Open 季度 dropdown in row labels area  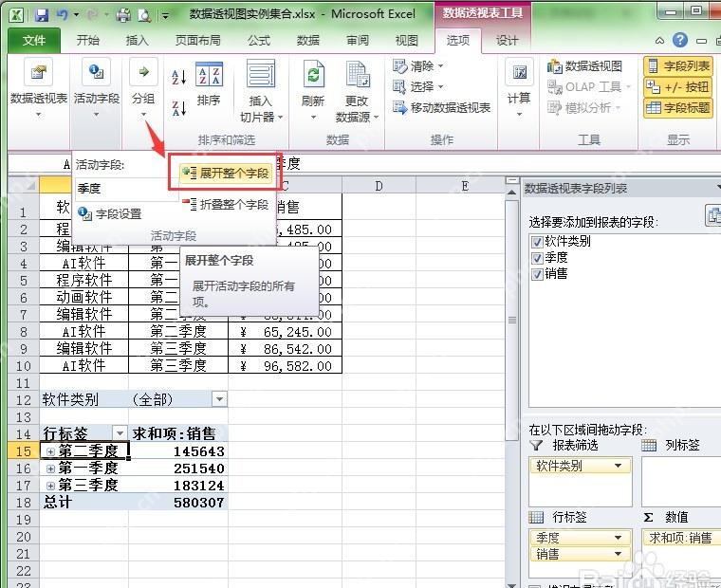619,538
